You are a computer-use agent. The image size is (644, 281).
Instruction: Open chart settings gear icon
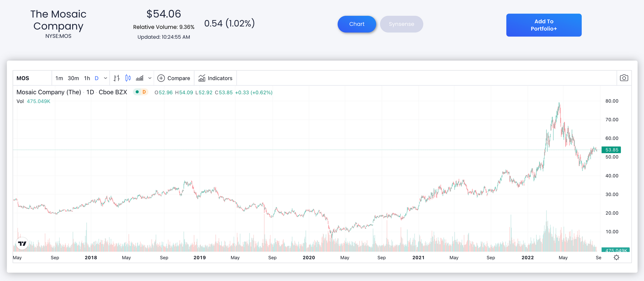click(616, 257)
